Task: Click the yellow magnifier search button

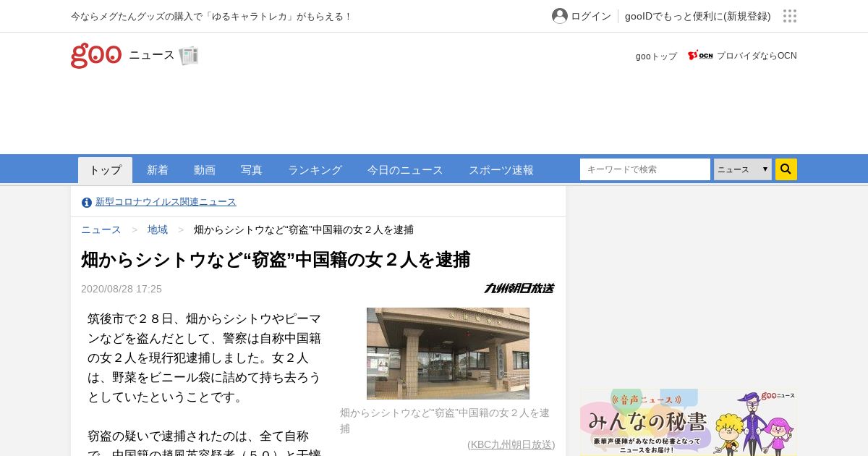Action: click(x=786, y=169)
